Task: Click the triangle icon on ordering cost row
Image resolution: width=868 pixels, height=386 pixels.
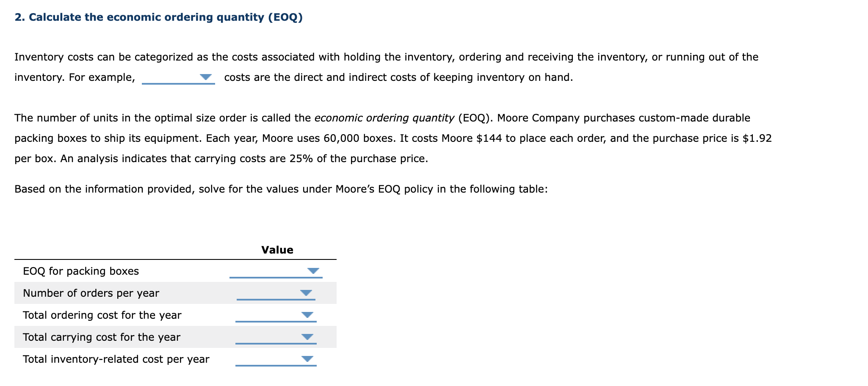Action: [x=307, y=315]
